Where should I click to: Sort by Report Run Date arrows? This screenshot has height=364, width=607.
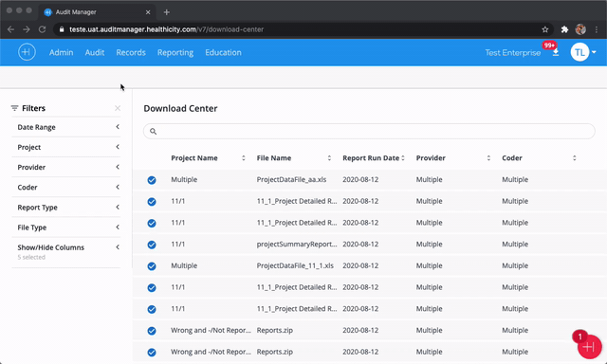pos(403,157)
